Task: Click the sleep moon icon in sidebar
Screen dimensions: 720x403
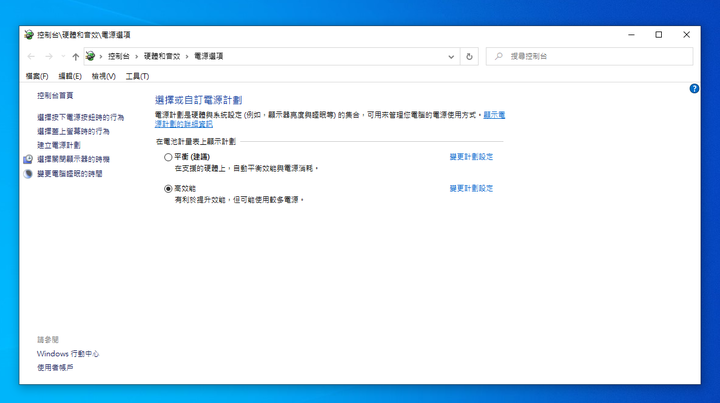Action: pyautogui.click(x=28, y=174)
